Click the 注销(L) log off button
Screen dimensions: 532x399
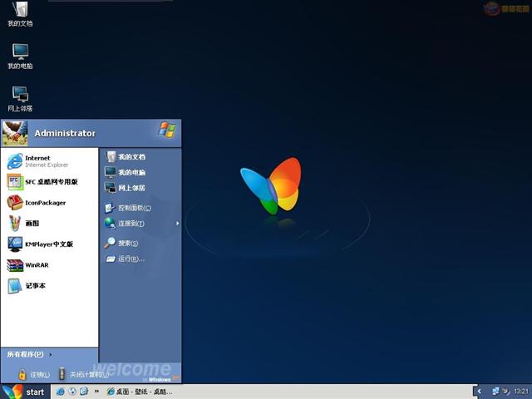tap(34, 375)
